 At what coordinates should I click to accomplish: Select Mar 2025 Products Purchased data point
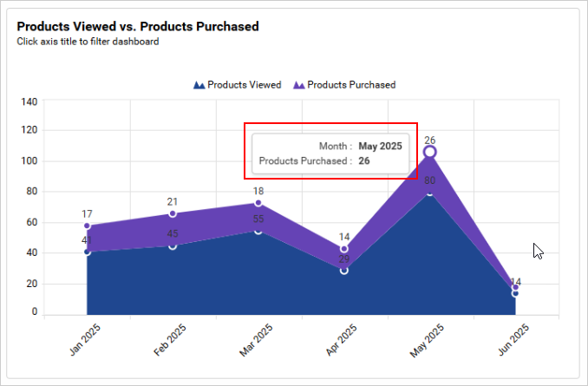258,203
